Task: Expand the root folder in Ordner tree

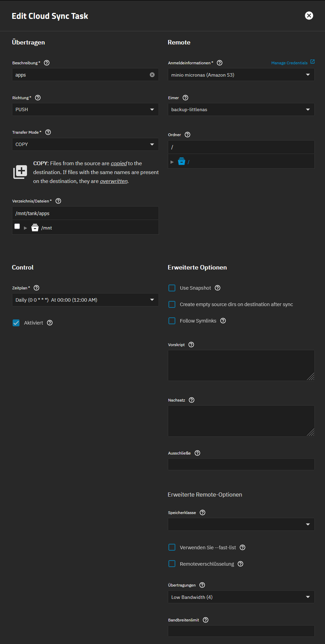Action: tap(172, 162)
